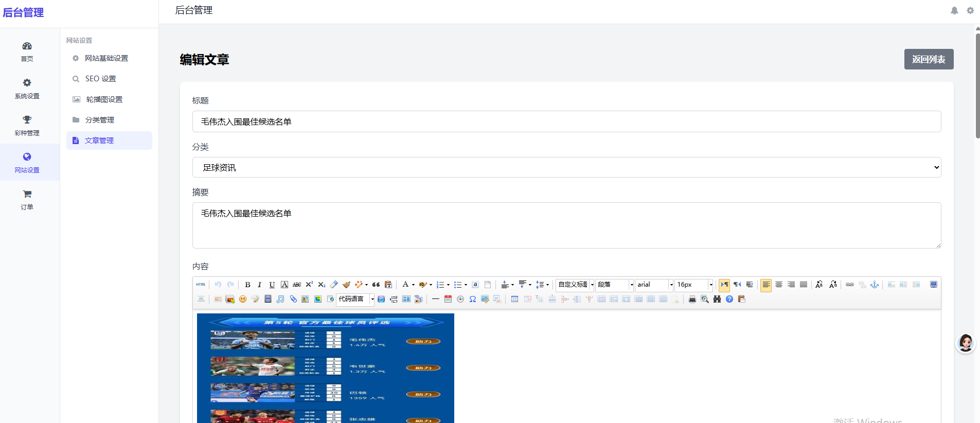Click the paste-as-plain-text icon
Image resolution: width=980 pixels, height=423 pixels.
(388, 285)
